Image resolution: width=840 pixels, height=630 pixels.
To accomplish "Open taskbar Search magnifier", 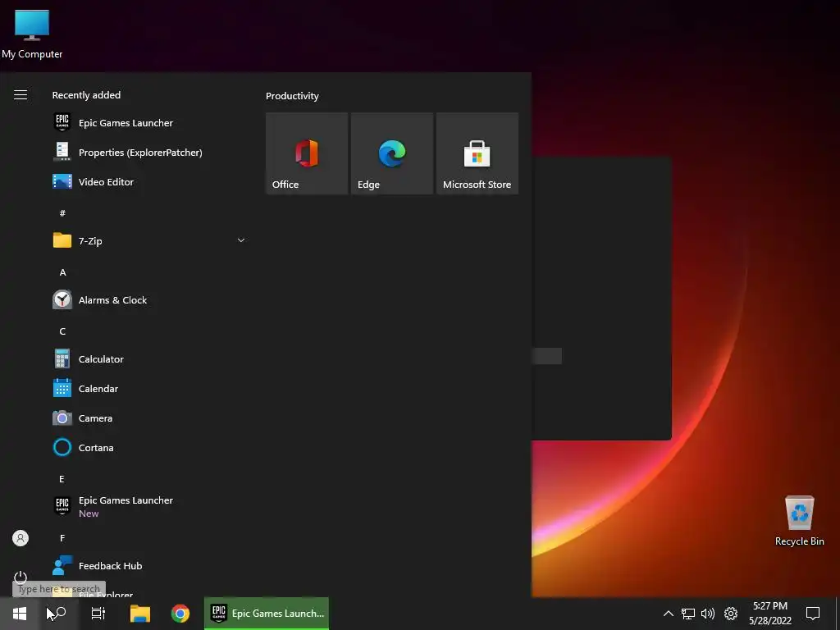I will coord(58,614).
